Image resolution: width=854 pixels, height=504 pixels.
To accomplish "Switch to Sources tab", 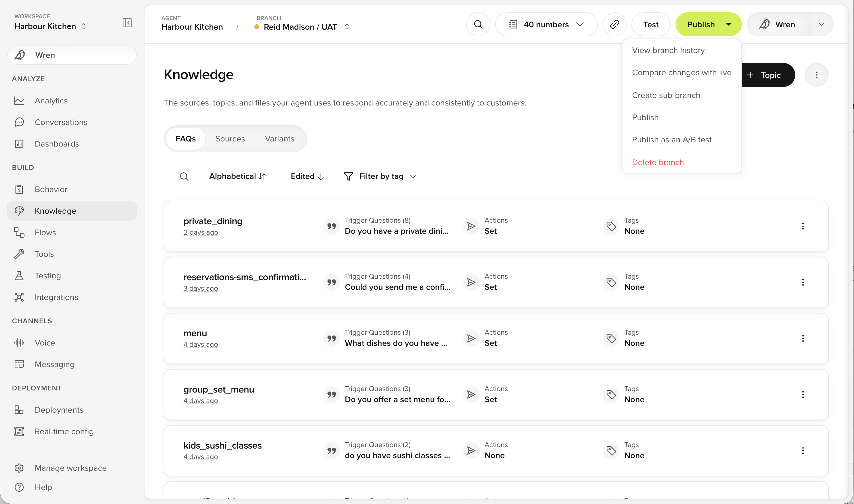I will (x=230, y=138).
